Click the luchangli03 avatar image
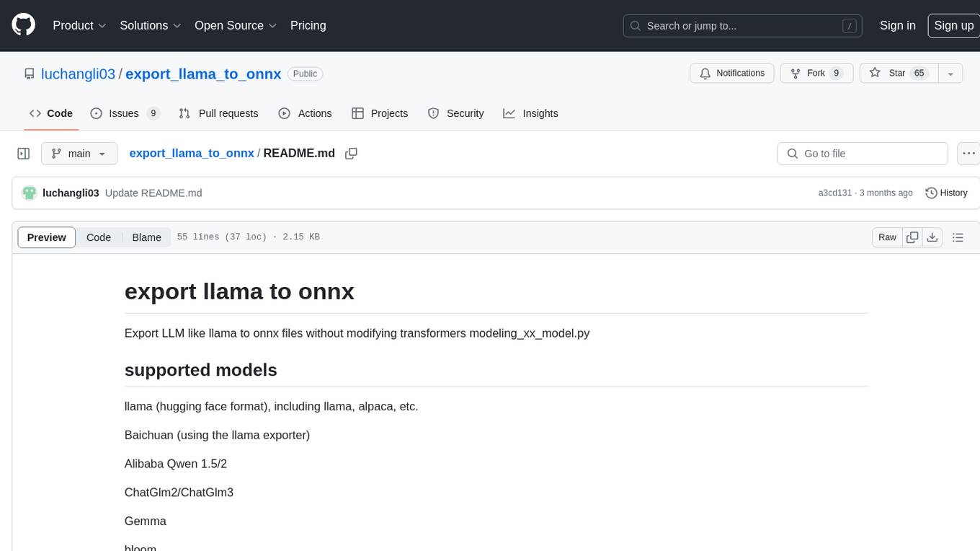The height and width of the screenshot is (551, 980). click(30, 193)
